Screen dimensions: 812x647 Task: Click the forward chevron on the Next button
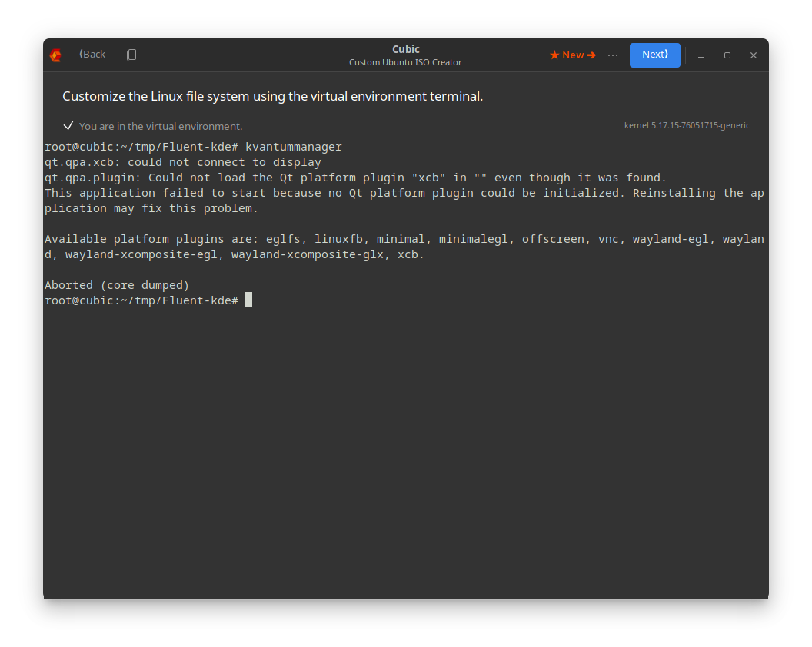666,55
